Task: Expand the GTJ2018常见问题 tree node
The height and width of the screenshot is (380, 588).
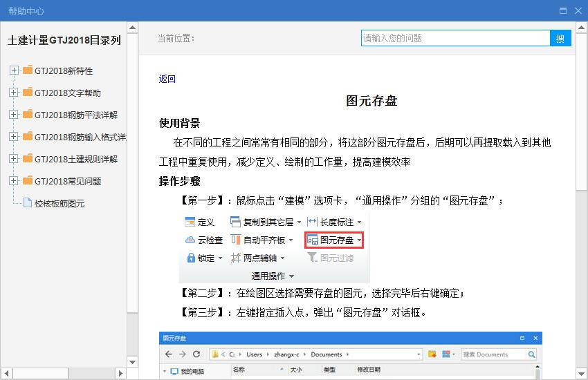Action: (x=14, y=181)
